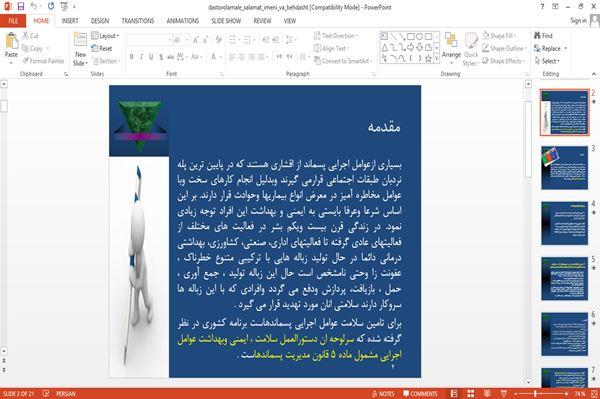The height and width of the screenshot is (399, 600).
Task: Toggle the Comments pane in status bar
Action: pyautogui.click(x=420, y=394)
